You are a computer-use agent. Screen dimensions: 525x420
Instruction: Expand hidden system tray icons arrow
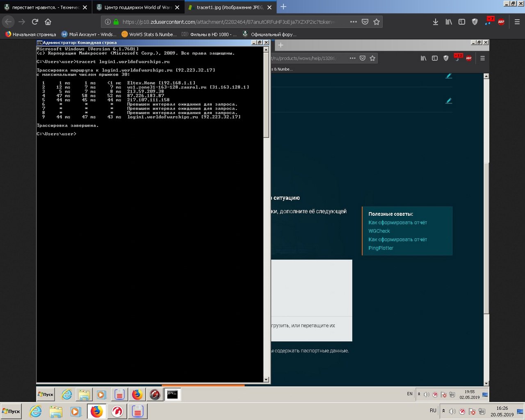(x=443, y=411)
